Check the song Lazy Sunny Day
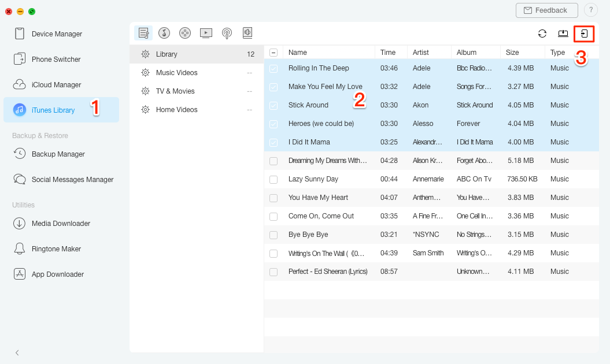Image resolution: width=610 pixels, height=364 pixels. click(x=273, y=179)
